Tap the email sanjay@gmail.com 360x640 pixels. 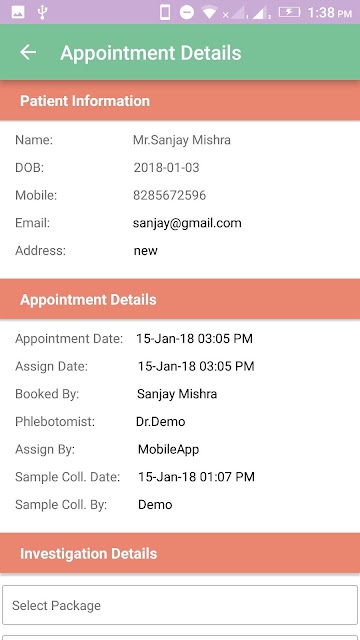(187, 223)
